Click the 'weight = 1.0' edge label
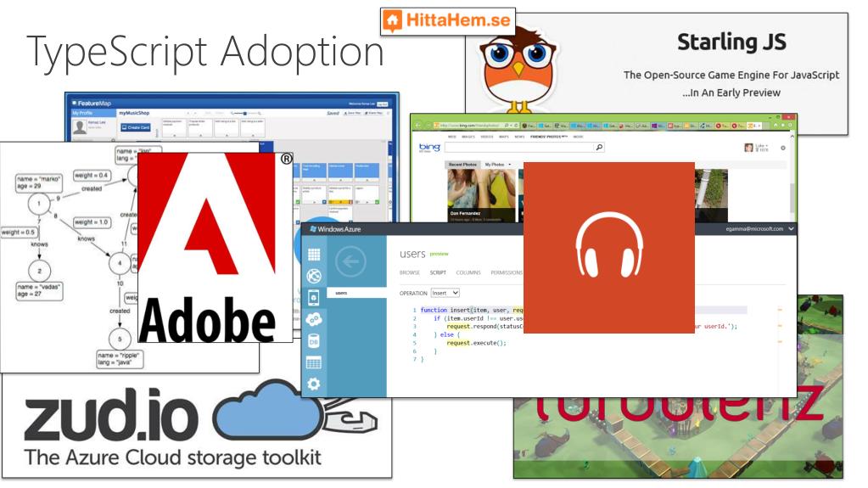 [92, 222]
